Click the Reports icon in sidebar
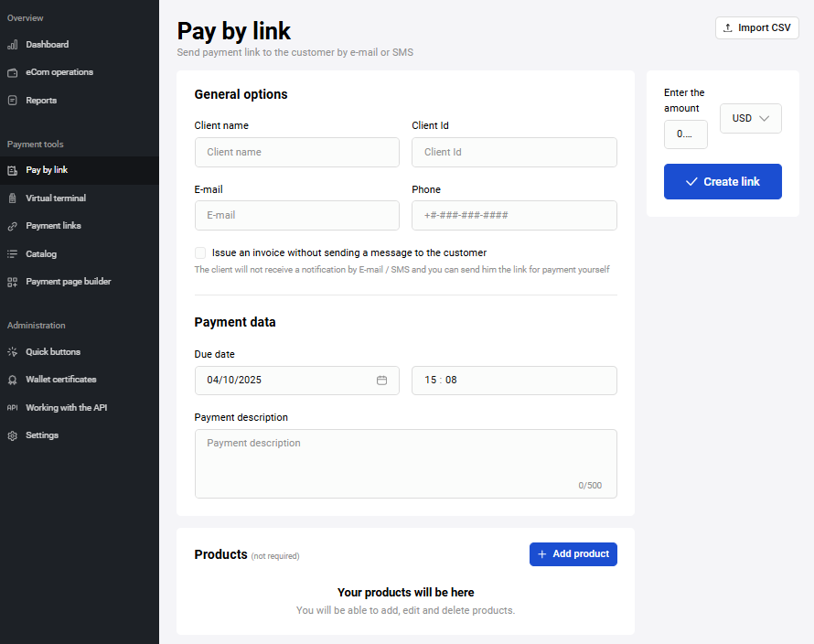Screen dimensions: 814x644 click(12, 101)
